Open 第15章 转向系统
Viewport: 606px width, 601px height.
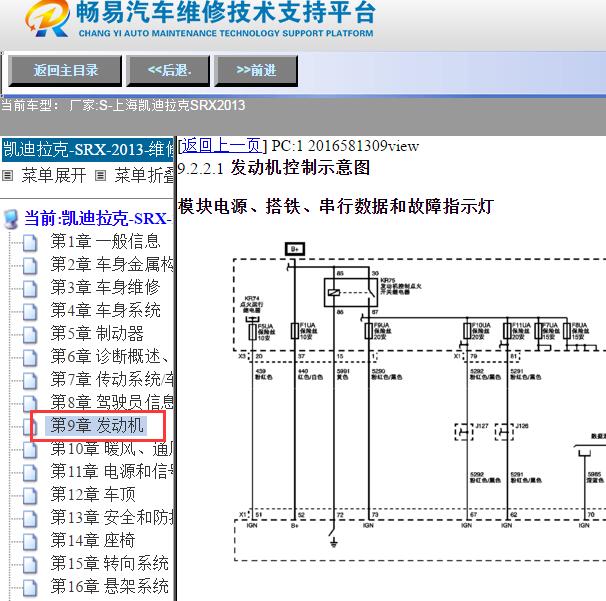click(109, 564)
